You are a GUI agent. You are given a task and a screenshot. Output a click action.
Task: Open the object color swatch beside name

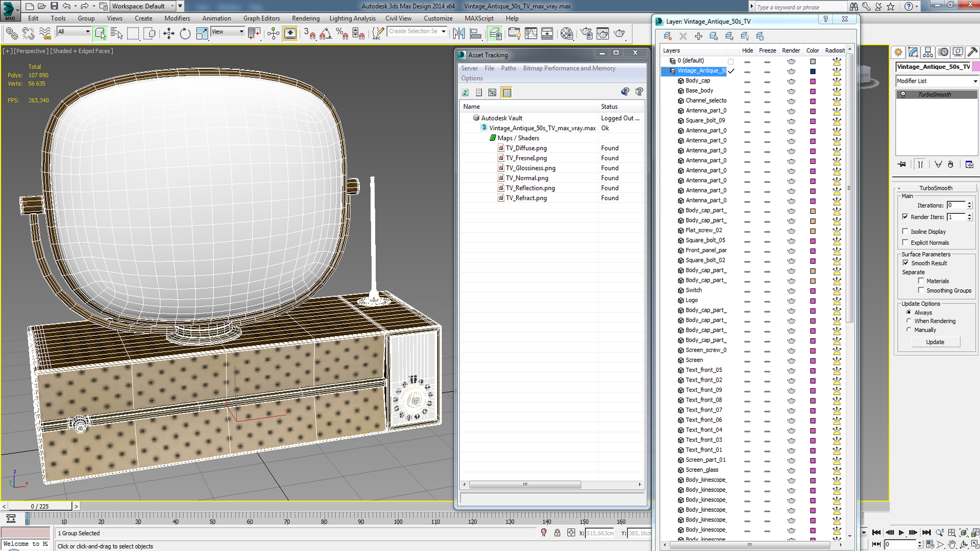pyautogui.click(x=976, y=67)
